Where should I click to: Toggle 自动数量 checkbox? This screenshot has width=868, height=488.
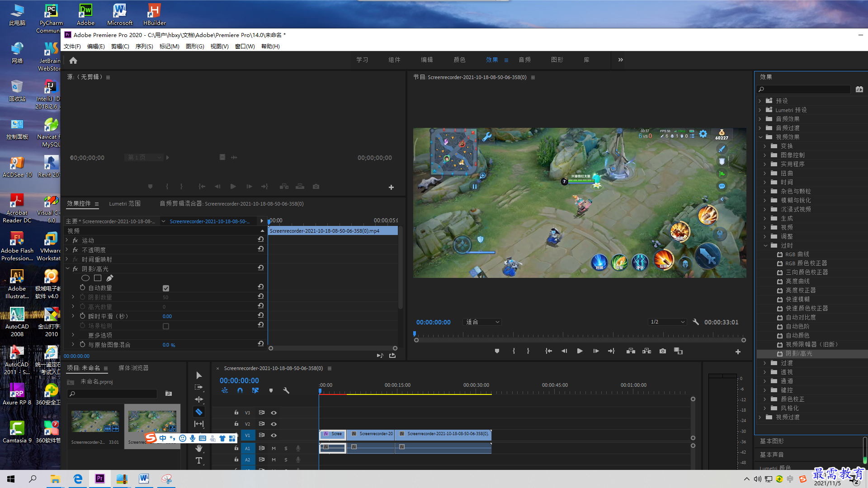pyautogui.click(x=166, y=288)
